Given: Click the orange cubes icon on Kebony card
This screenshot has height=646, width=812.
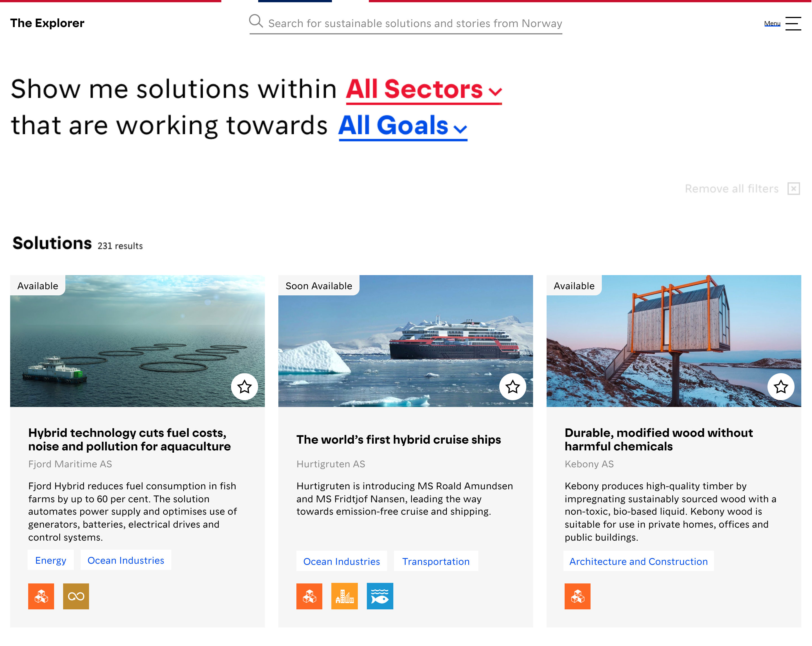Looking at the screenshot, I should click(x=577, y=596).
